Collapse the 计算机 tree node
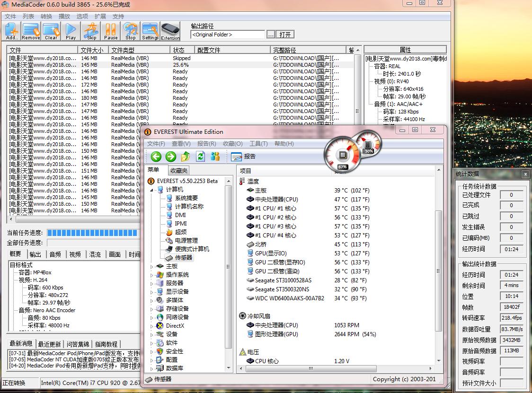The height and width of the screenshot is (393, 532). coord(151,190)
